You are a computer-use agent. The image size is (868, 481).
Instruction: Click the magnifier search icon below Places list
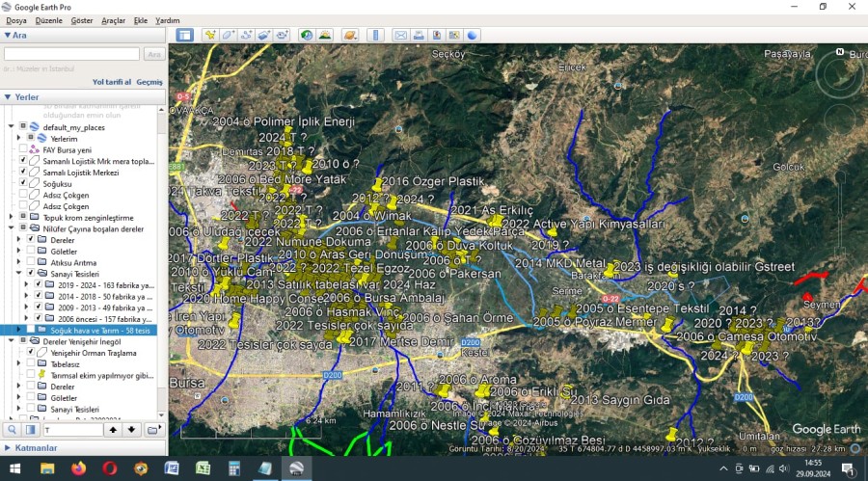click(12, 430)
